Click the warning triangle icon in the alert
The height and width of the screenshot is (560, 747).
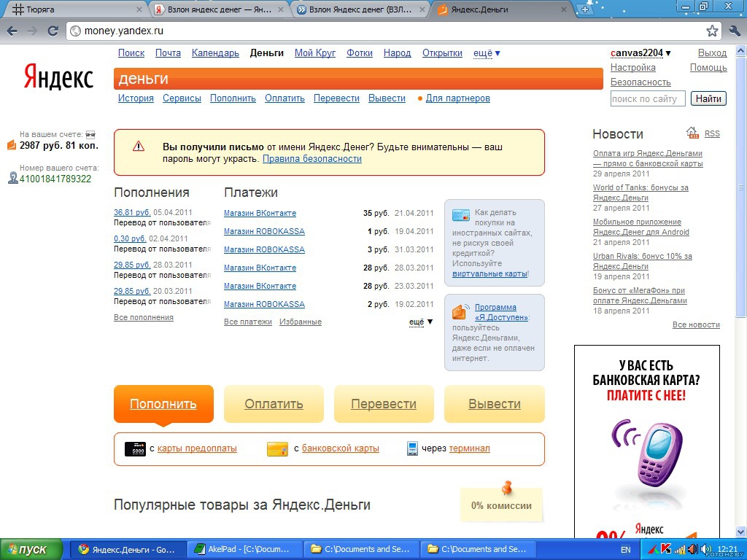coord(138,146)
